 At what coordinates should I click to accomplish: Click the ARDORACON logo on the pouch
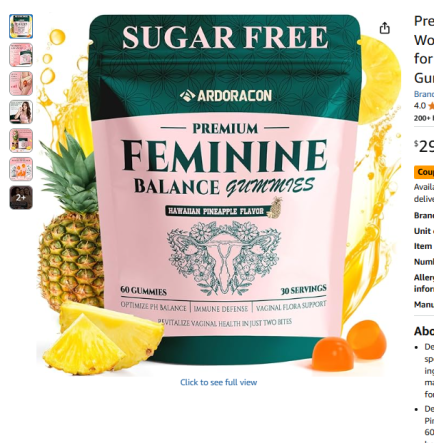(226, 96)
